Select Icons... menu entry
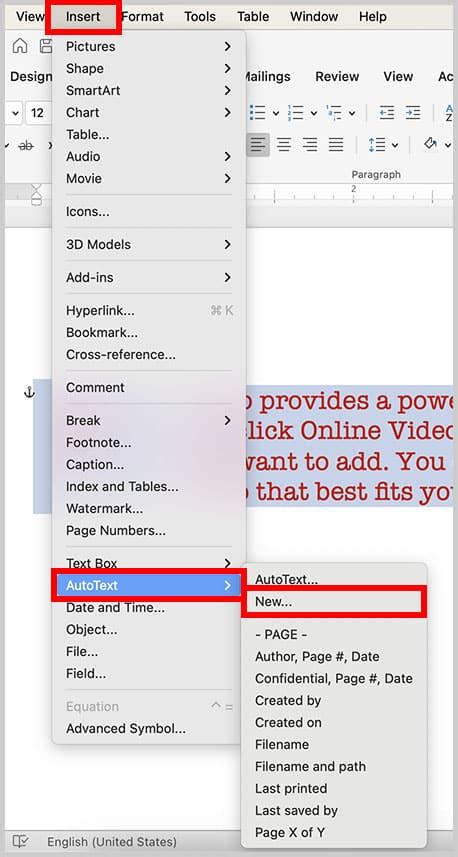Screen dimensions: 458x857 pyautogui.click(x=149, y=212)
